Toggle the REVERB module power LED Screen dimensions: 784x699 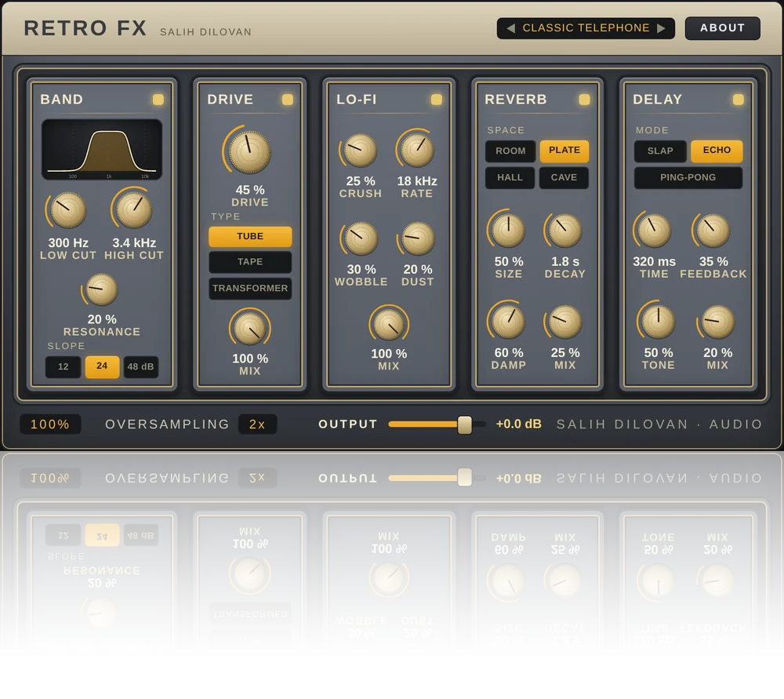[x=584, y=100]
